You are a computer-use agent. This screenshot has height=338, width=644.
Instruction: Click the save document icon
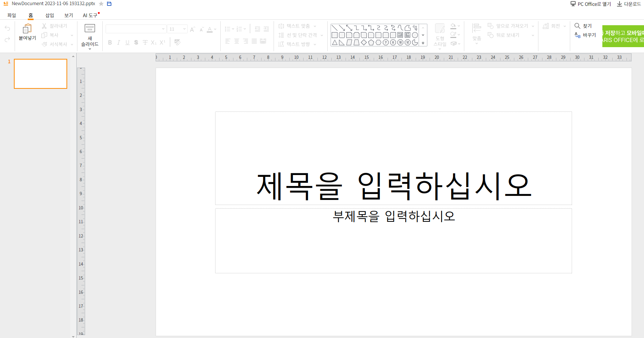click(108, 4)
